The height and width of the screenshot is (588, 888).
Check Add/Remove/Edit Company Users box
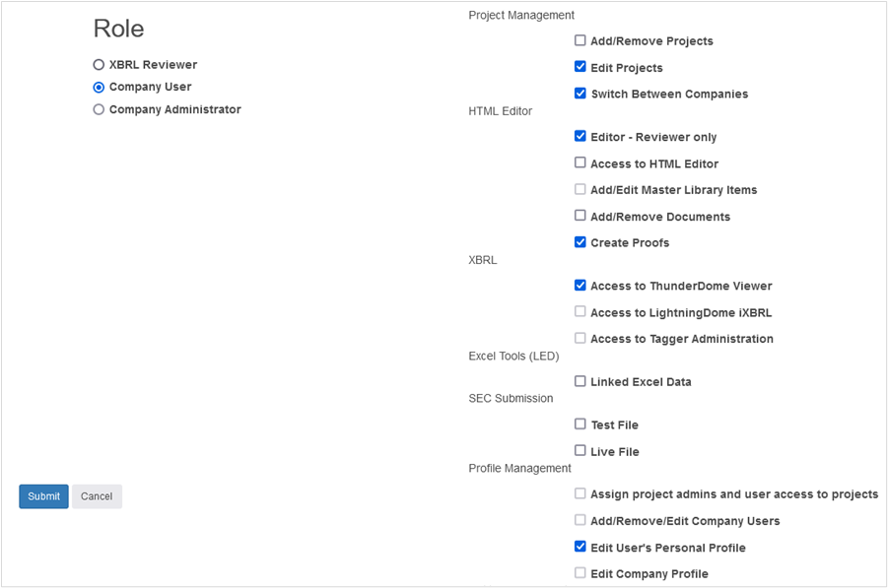point(581,520)
